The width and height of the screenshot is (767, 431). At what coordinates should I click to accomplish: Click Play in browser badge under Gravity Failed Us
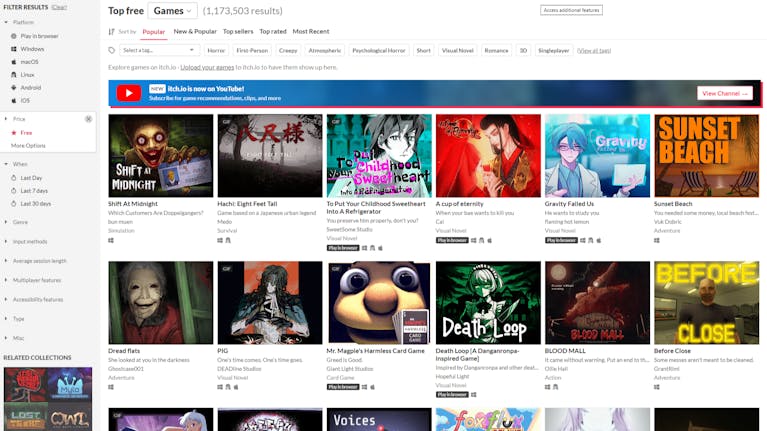tap(561, 240)
